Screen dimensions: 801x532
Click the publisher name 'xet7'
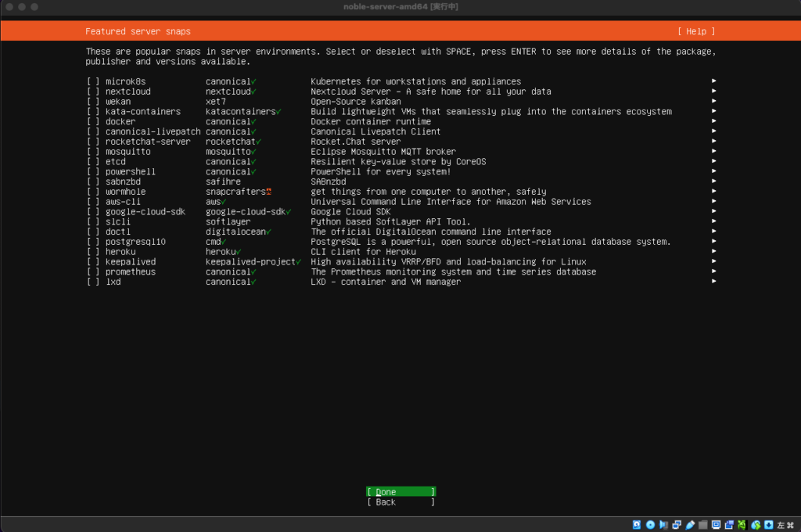[x=216, y=102]
